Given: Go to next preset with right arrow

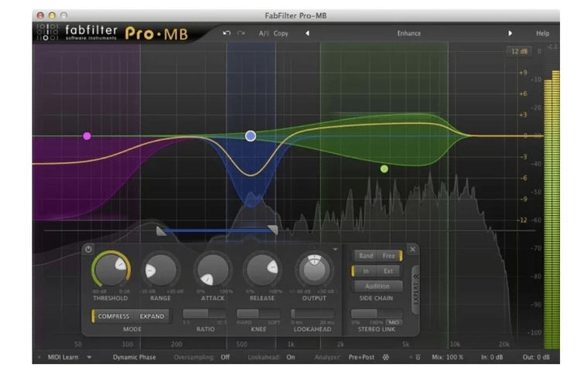Looking at the screenshot, I should coord(510,33).
